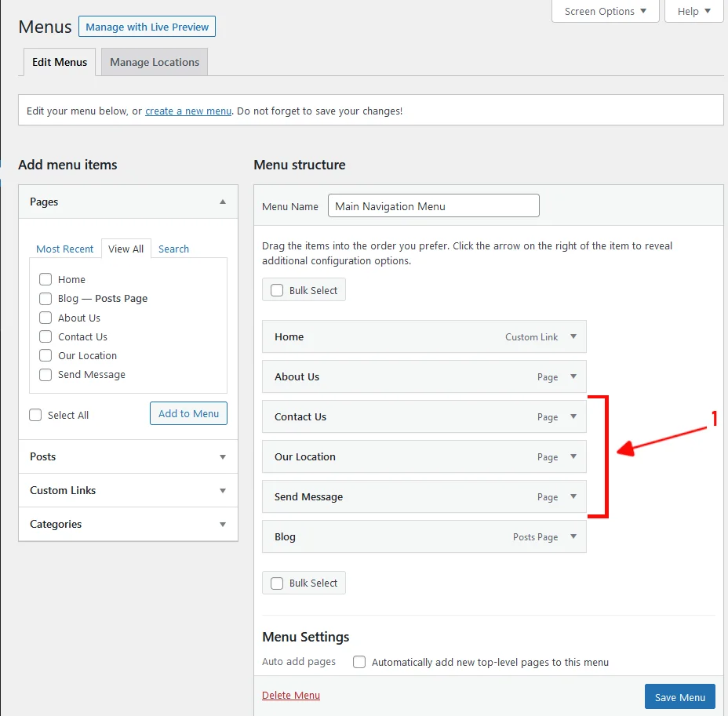Expand the Categories section
Image resolution: width=728 pixels, height=716 pixels.
click(128, 524)
